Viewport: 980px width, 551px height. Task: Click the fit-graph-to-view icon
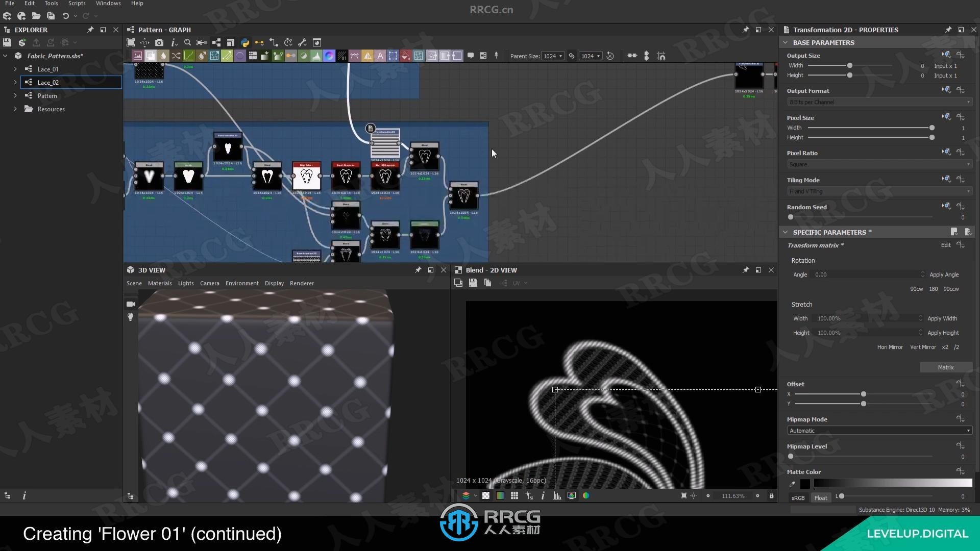pos(131,42)
